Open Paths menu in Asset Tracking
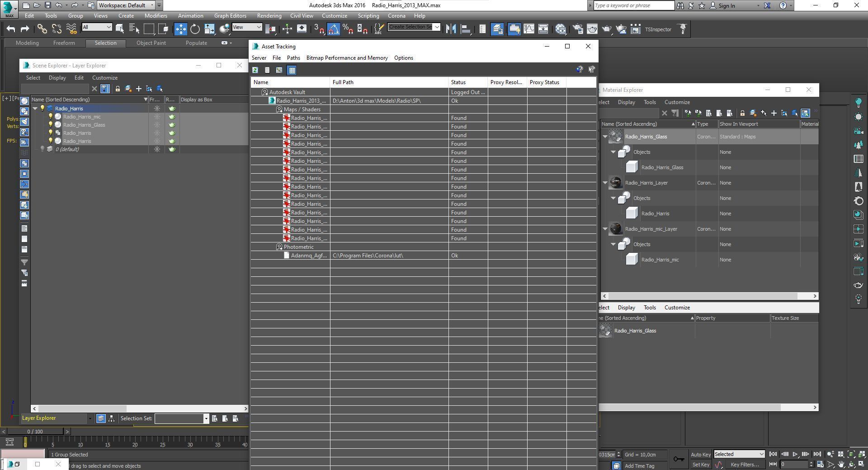The image size is (868, 470). tap(293, 58)
